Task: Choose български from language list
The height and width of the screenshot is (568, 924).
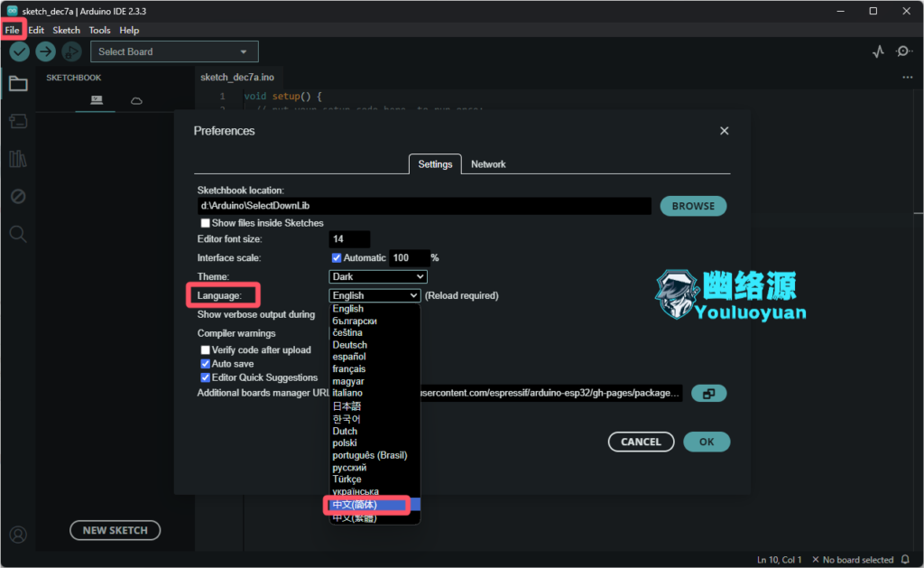Action: pos(374,321)
